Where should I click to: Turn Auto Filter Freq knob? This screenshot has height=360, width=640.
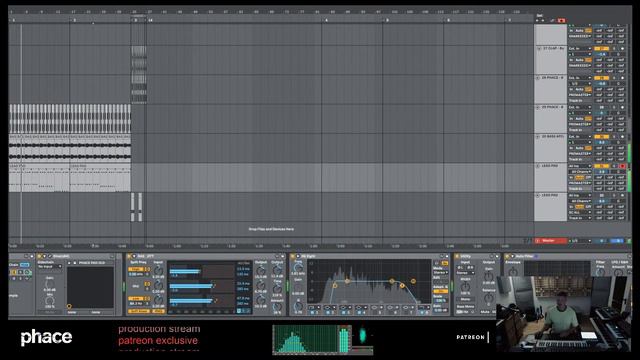click(x=600, y=271)
